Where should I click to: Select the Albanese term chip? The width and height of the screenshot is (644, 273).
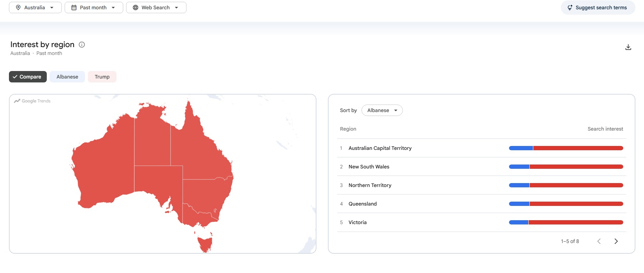point(67,77)
